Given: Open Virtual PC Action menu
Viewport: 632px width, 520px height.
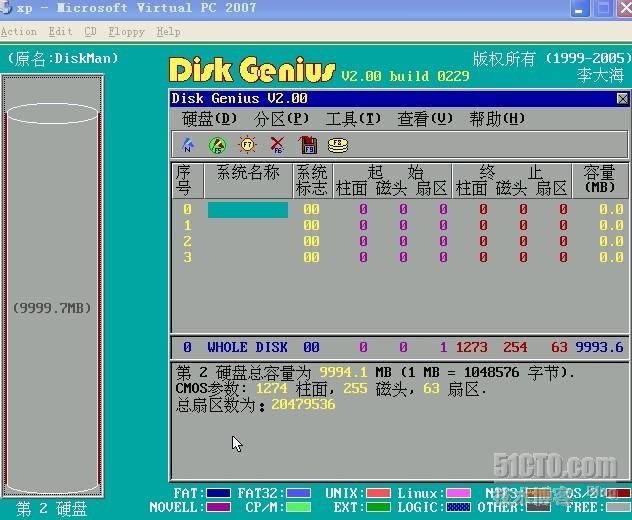Looking at the screenshot, I should [x=19, y=31].
